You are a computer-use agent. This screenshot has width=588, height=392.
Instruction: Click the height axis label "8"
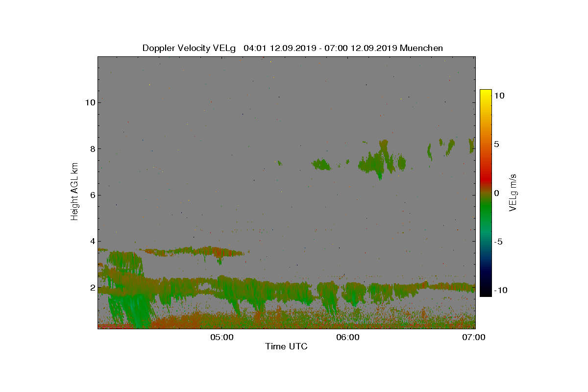coord(92,148)
